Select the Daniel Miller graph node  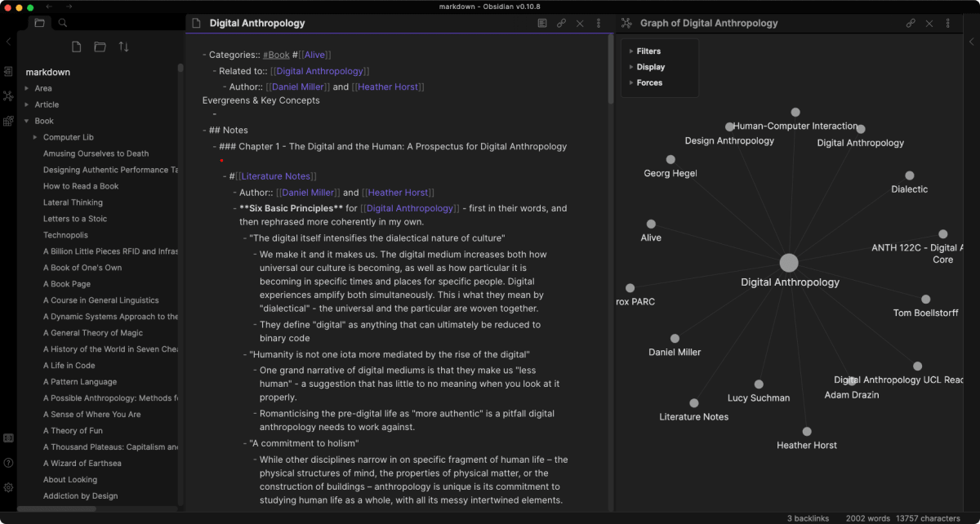pyautogui.click(x=675, y=339)
